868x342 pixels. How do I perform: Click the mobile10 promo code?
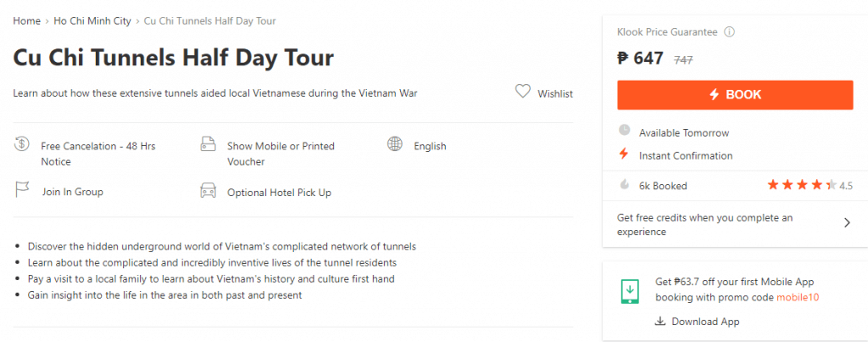798,297
